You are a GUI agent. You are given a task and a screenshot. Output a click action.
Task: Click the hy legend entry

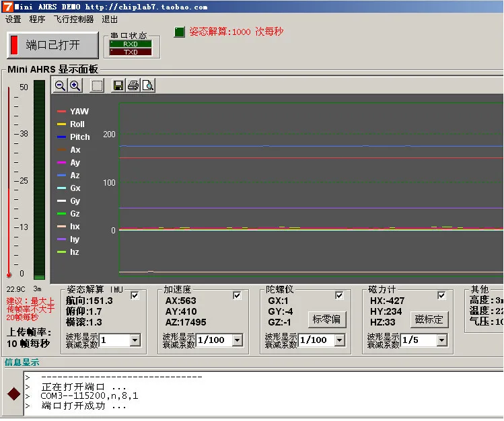tap(69, 239)
